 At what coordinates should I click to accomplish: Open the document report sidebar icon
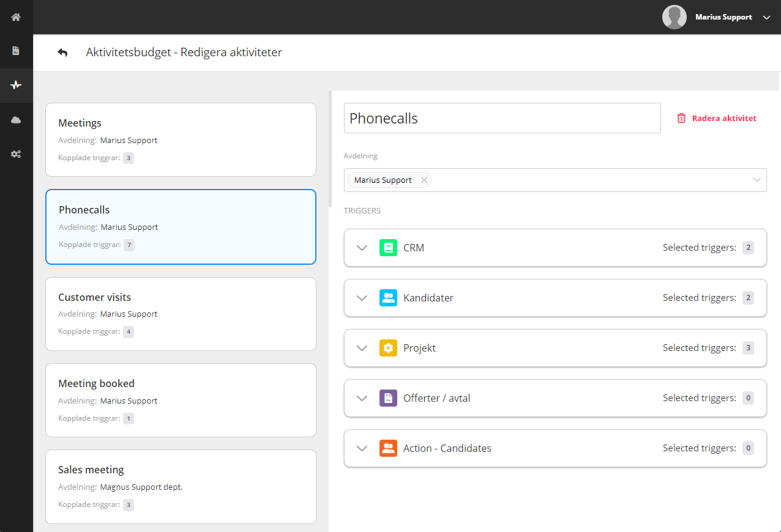tap(16, 51)
